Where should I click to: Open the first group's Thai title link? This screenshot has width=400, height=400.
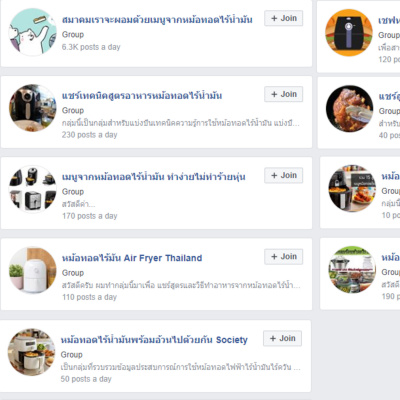click(x=157, y=20)
